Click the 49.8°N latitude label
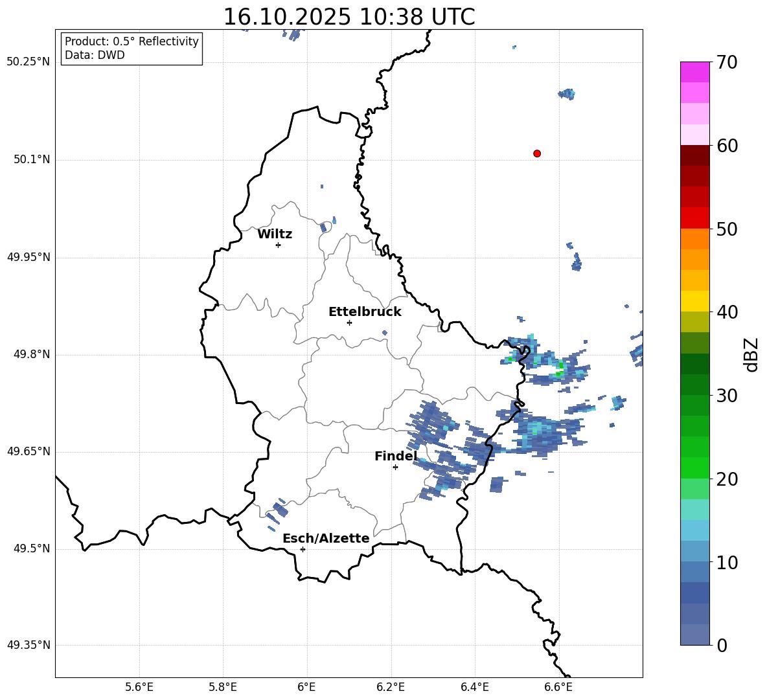Screen dimensions: 767x700 (x=32, y=354)
